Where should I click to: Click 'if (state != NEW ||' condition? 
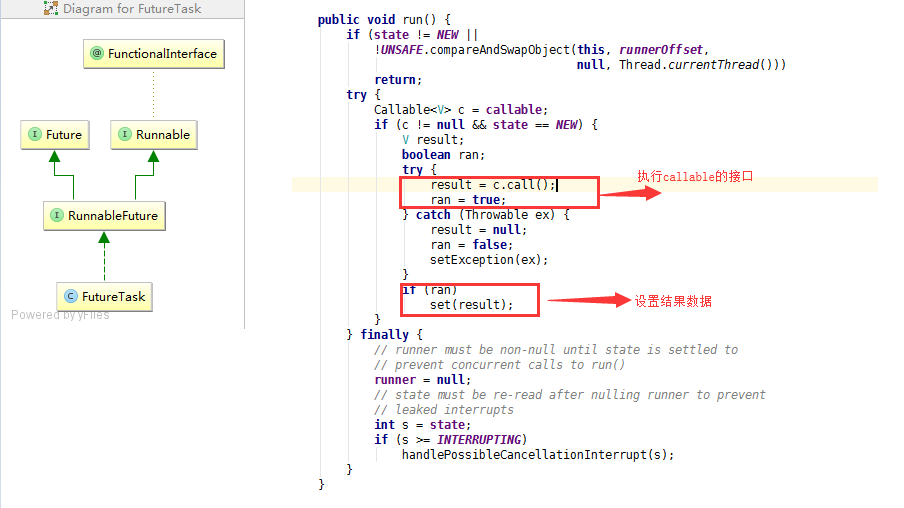412,35
